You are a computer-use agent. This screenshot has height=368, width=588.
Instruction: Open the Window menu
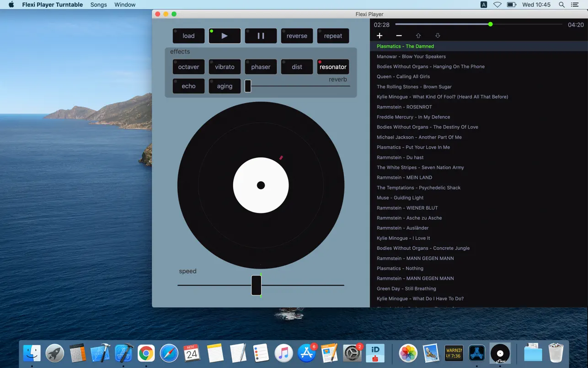click(125, 5)
